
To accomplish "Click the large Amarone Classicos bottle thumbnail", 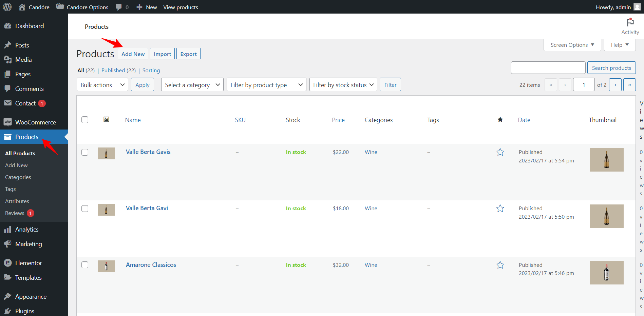I will click(607, 273).
